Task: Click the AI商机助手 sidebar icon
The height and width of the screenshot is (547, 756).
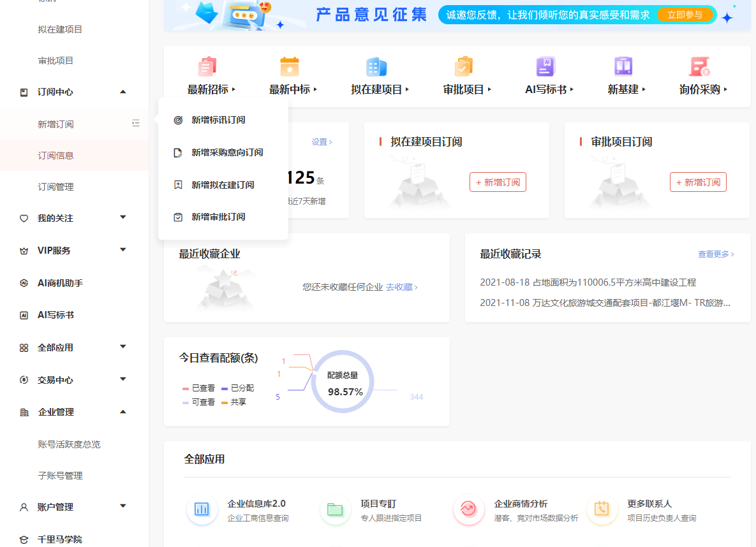Action: tap(24, 283)
